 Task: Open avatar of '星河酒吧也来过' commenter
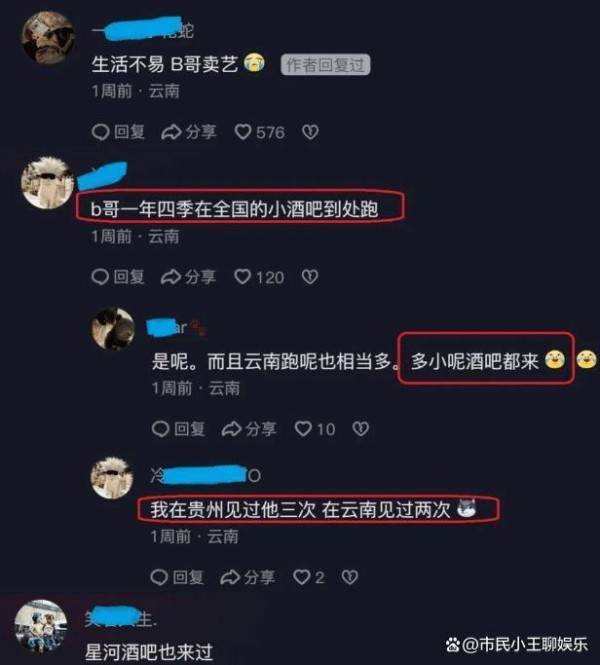(41, 626)
